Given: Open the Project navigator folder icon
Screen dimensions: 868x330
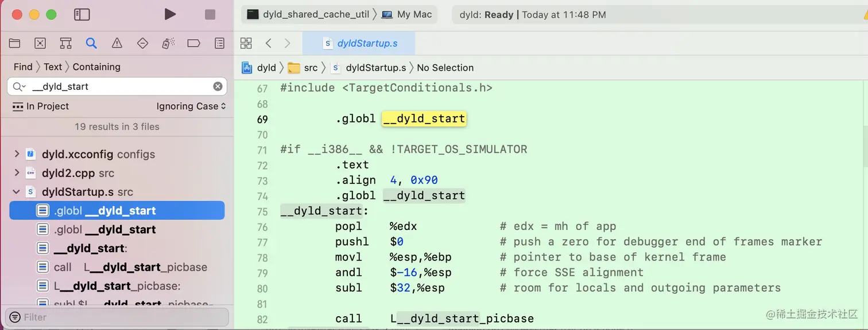Looking at the screenshot, I should point(14,43).
